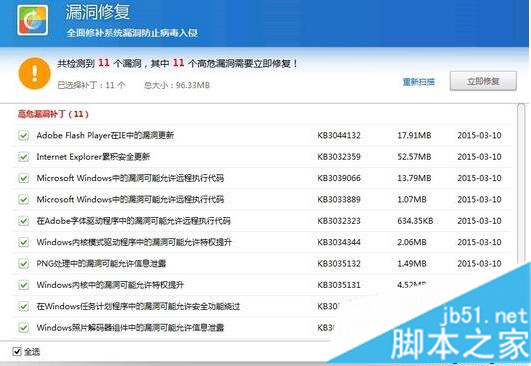This screenshot has height=366, width=531.
Task: Click the KB3035132 cell
Action: (x=339, y=263)
